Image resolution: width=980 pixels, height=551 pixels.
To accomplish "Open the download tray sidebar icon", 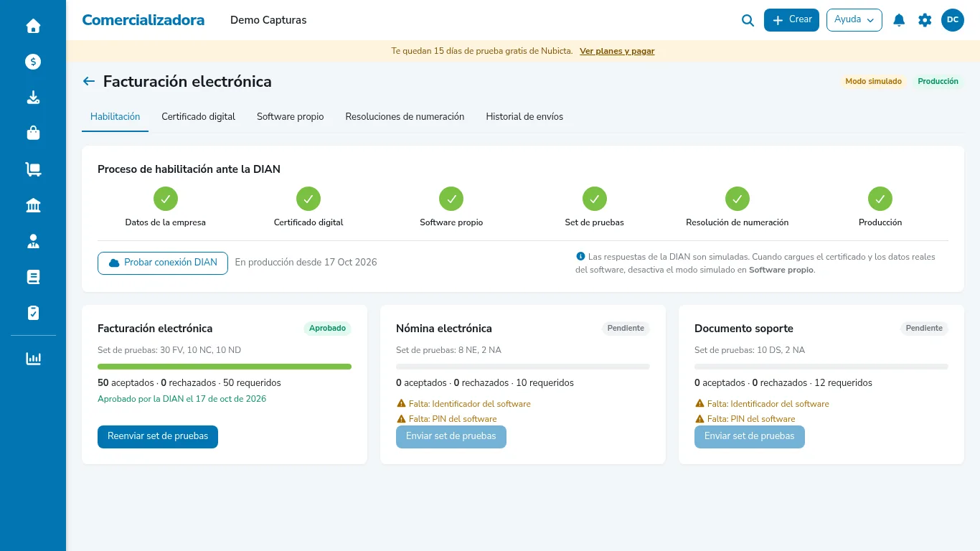I will [33, 98].
